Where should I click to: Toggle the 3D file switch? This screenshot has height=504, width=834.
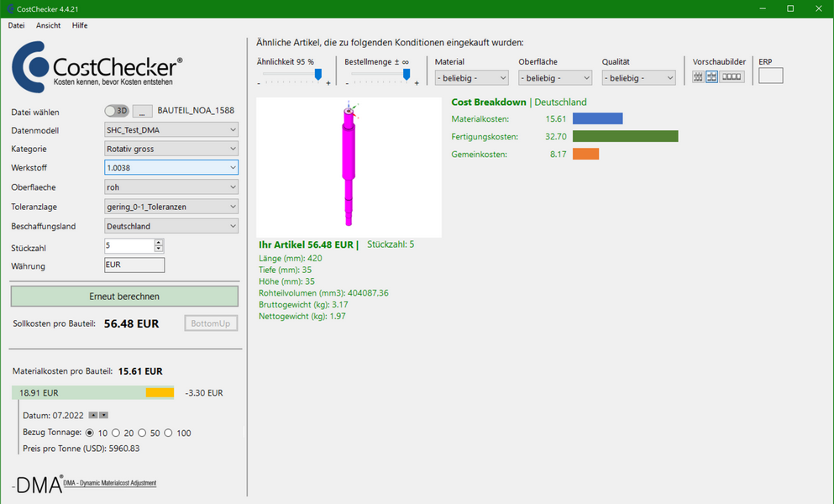click(117, 111)
